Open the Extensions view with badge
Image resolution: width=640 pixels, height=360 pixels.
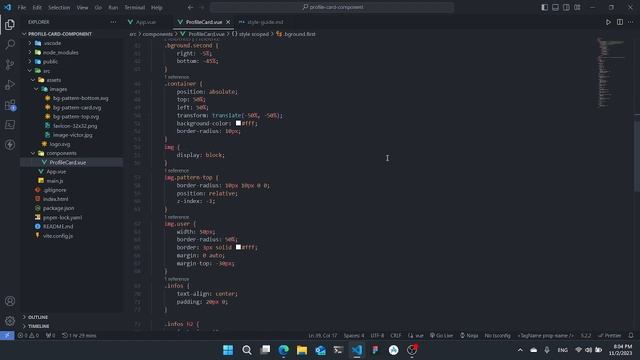[x=10, y=105]
